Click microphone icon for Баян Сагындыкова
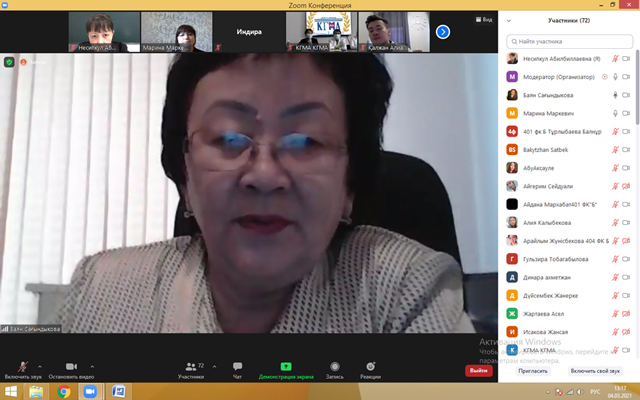This screenshot has width=640, height=400. pos(615,95)
